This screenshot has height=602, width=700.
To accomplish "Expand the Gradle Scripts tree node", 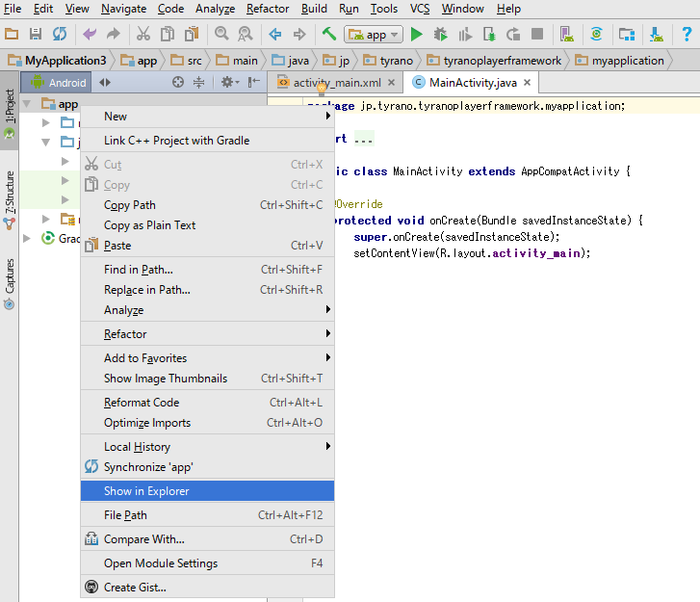I will [27, 239].
